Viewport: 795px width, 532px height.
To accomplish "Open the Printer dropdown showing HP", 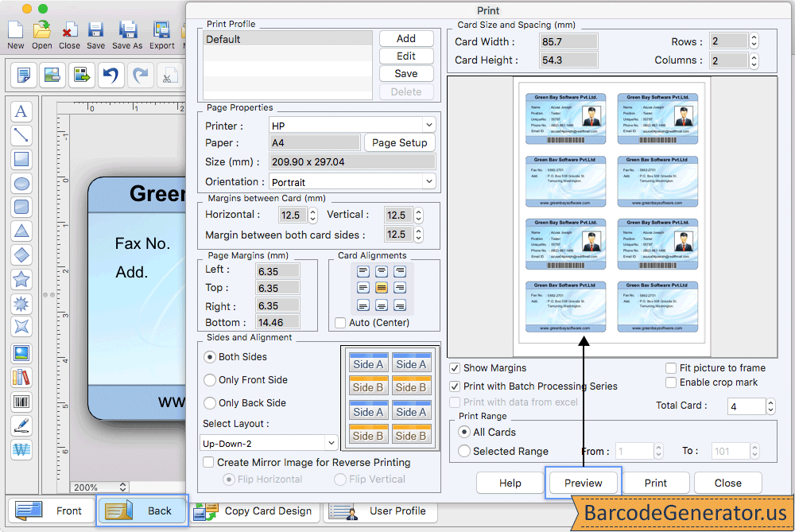I will (x=352, y=126).
